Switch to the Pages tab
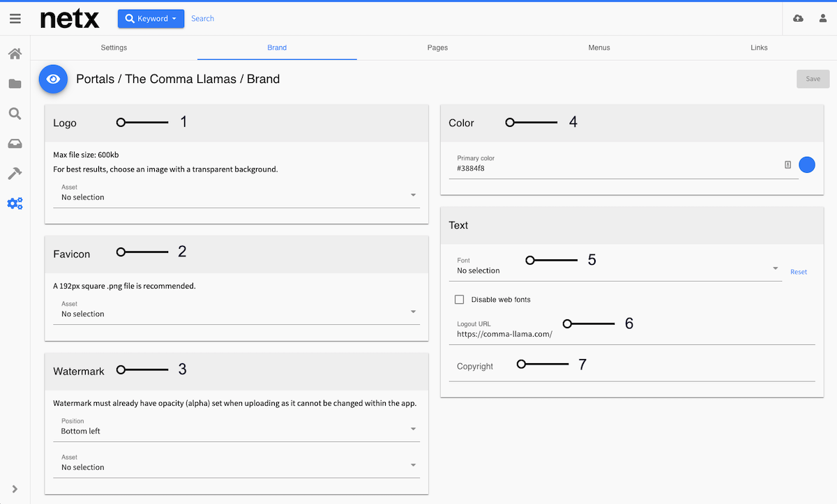 437,47
